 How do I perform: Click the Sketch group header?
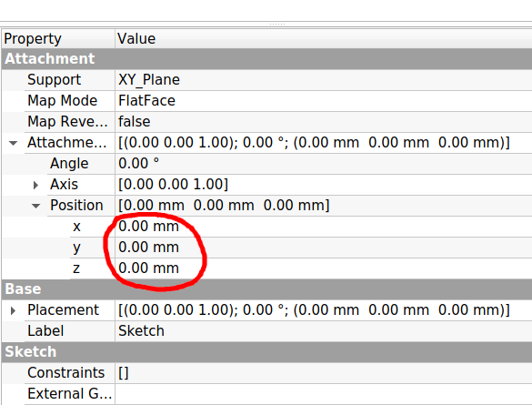tap(266, 352)
